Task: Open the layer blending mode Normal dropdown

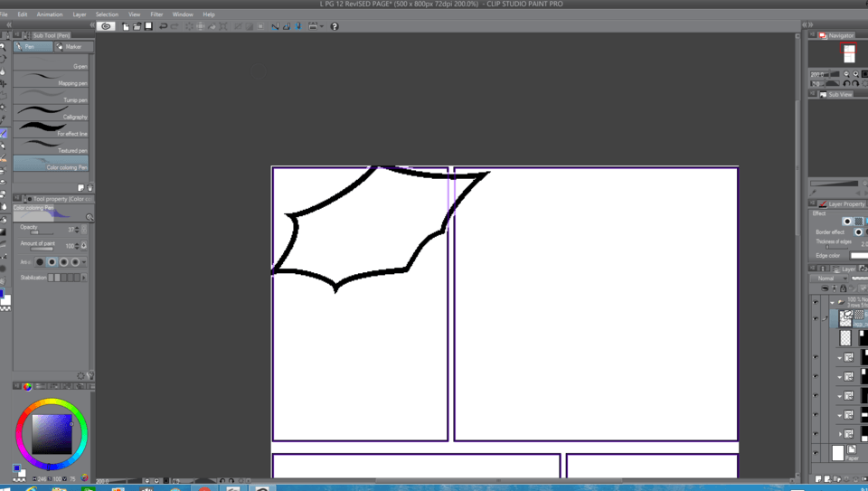Action: (x=830, y=278)
